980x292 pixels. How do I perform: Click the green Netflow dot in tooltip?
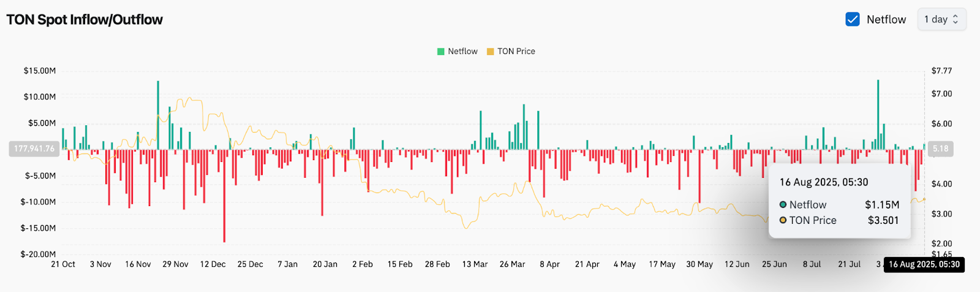point(783,205)
